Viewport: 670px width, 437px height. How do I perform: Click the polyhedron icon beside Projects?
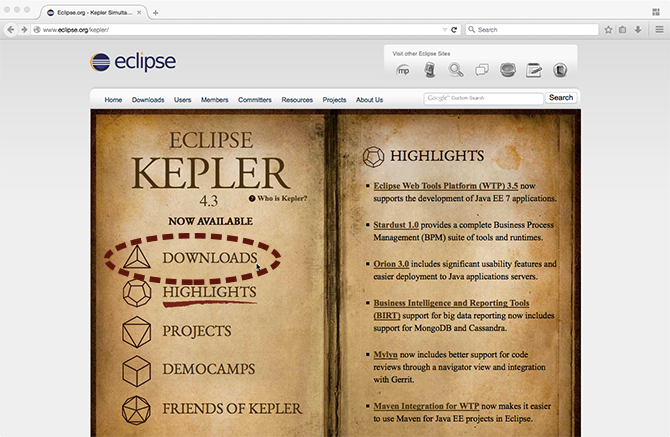tap(137, 331)
